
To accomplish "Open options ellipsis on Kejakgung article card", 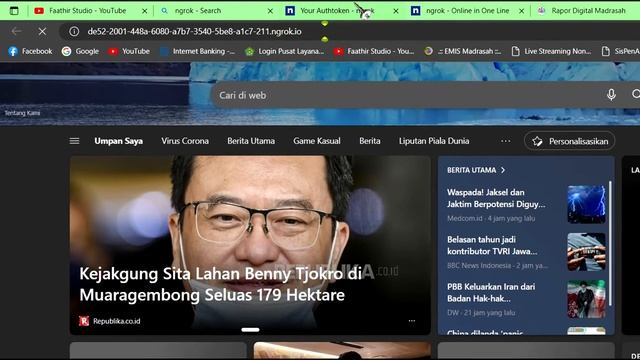I will (x=412, y=321).
